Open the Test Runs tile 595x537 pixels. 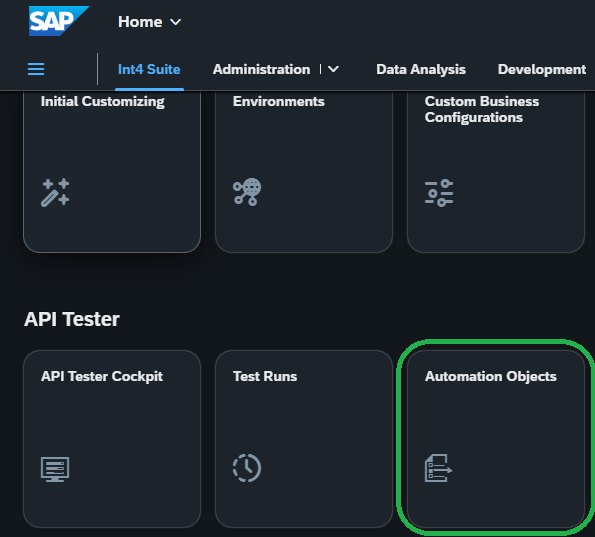coord(304,439)
